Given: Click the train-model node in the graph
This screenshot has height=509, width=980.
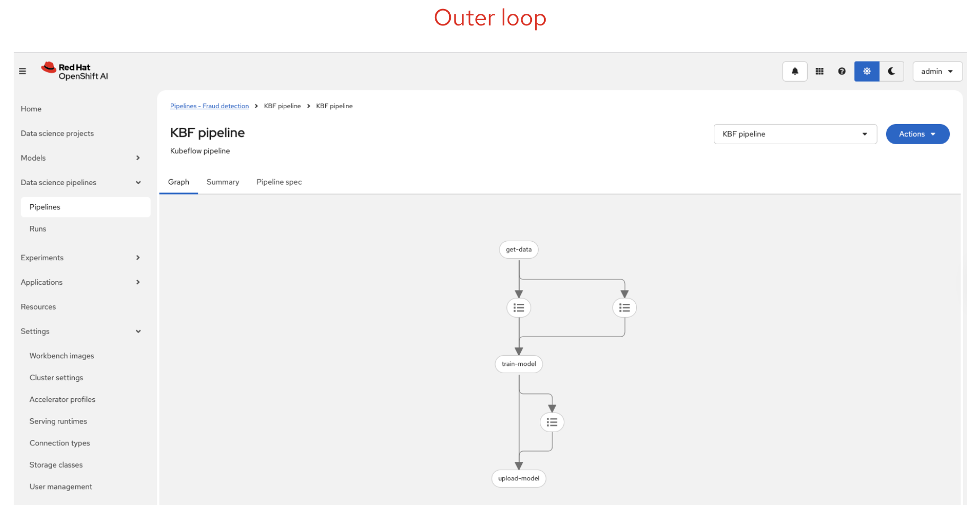Looking at the screenshot, I should point(518,364).
